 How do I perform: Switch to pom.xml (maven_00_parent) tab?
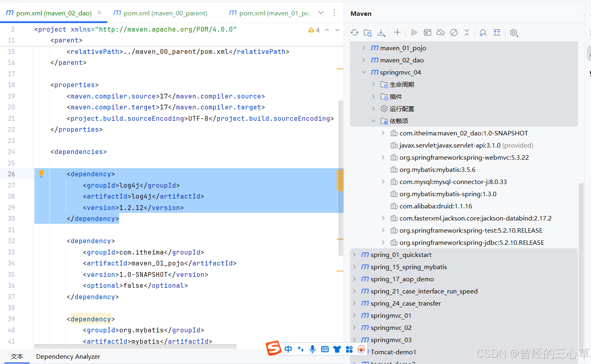pyautogui.click(x=160, y=13)
